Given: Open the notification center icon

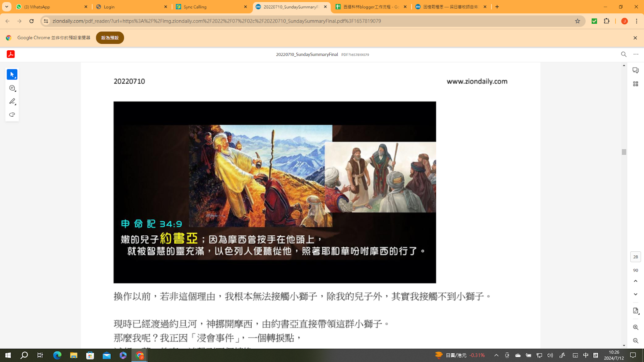Looking at the screenshot, I should click(x=633, y=355).
